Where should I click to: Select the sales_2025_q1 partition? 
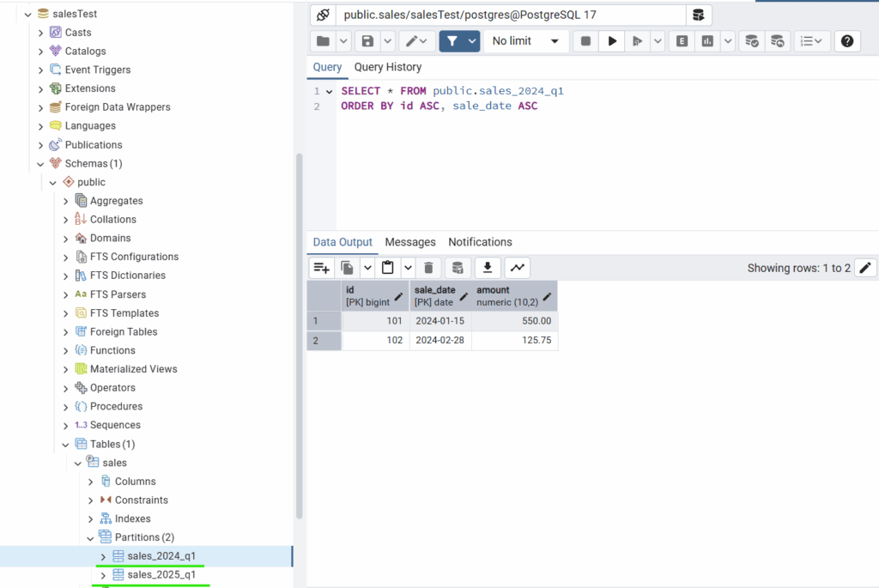[160, 574]
